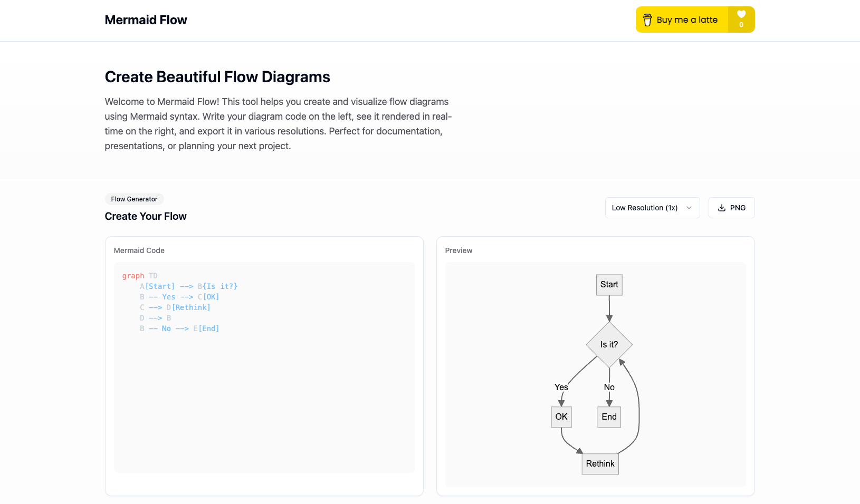This screenshot has width=860, height=504.
Task: Click the Buy me a latte button
Action: coord(682,20)
